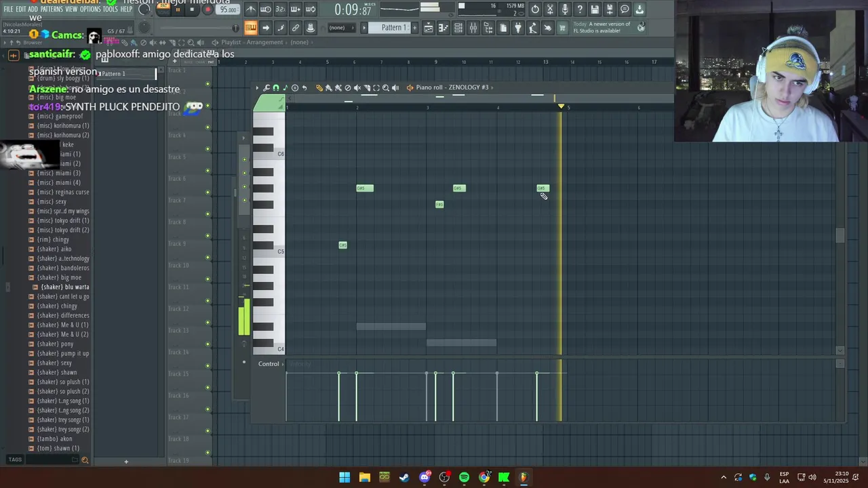Open the FILE menu

[x=8, y=9]
